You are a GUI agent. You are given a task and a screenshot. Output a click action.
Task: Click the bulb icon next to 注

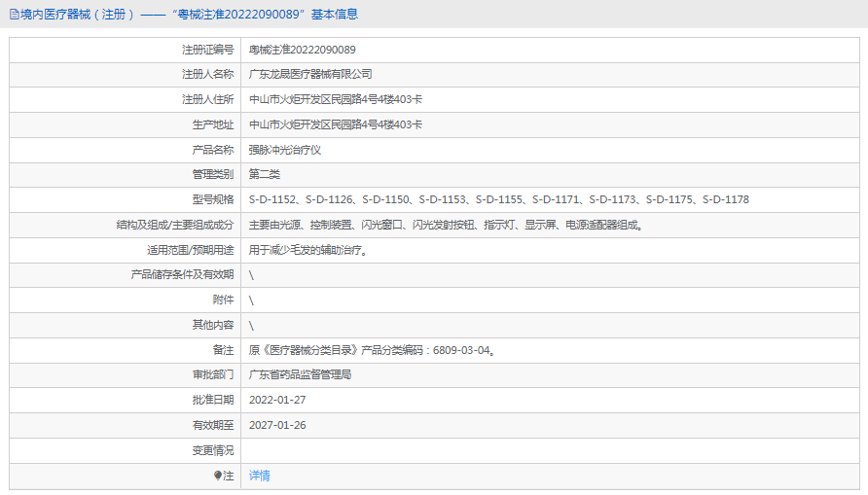[x=218, y=476]
